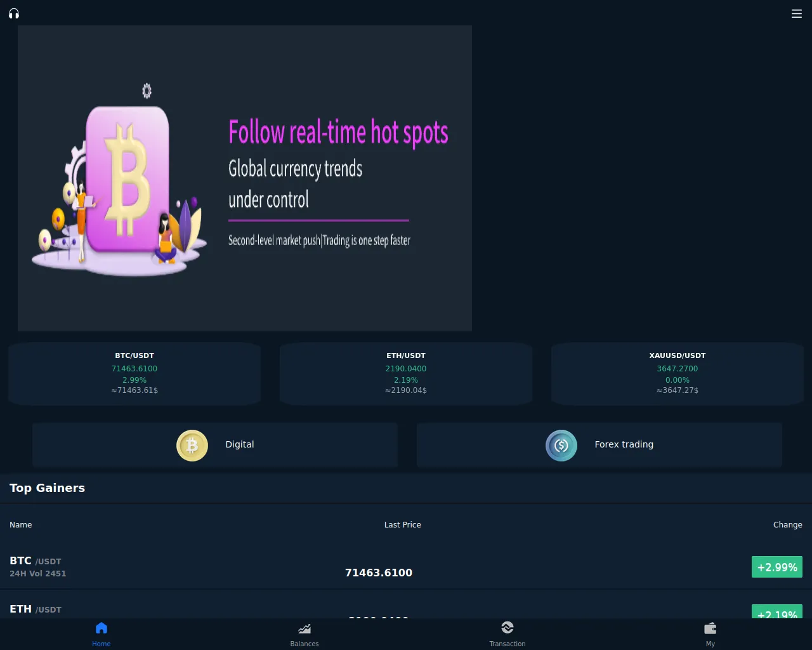Open the Transaction icon in the bottom bar
The height and width of the screenshot is (650, 812).
[x=507, y=628]
